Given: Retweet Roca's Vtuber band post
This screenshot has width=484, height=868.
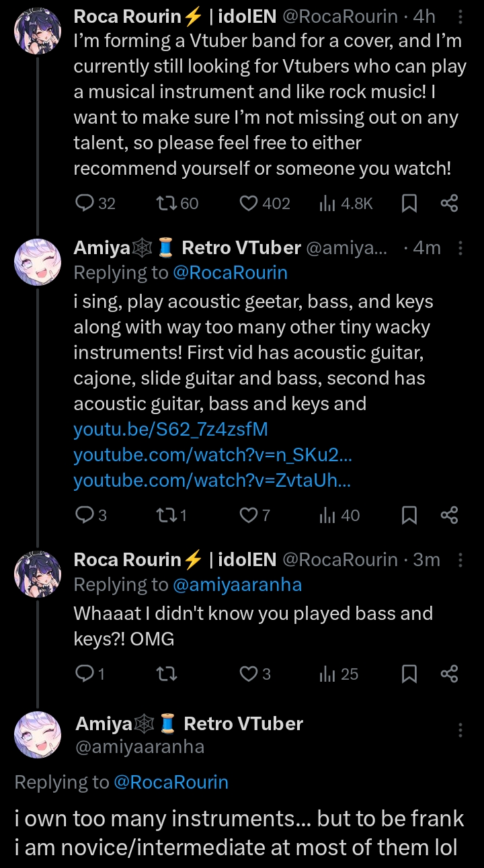Looking at the screenshot, I should (x=165, y=203).
